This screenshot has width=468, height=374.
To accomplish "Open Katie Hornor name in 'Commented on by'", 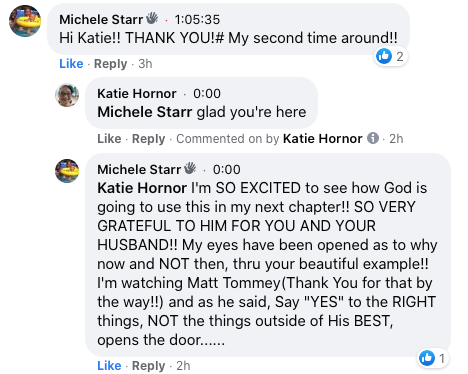I will click(322, 138).
